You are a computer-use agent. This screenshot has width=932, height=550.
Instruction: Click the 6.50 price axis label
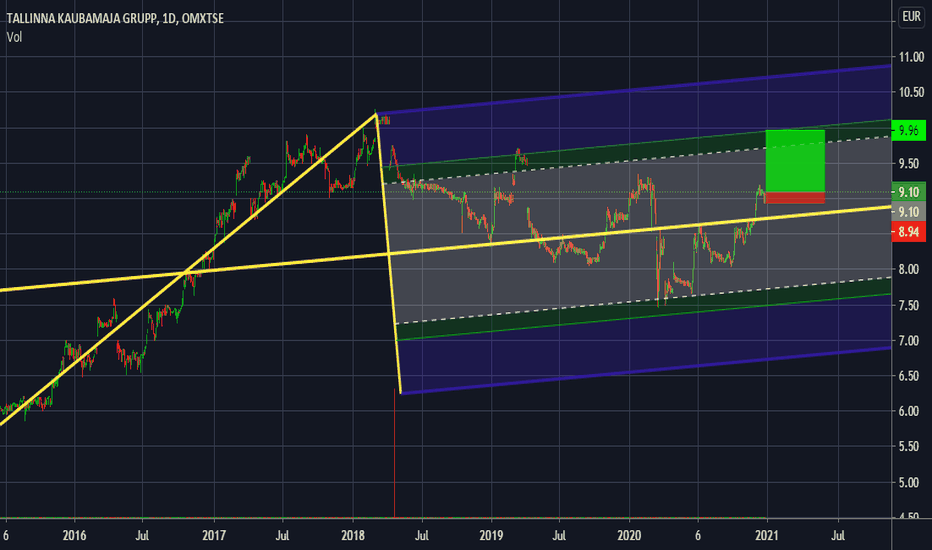[x=909, y=376]
